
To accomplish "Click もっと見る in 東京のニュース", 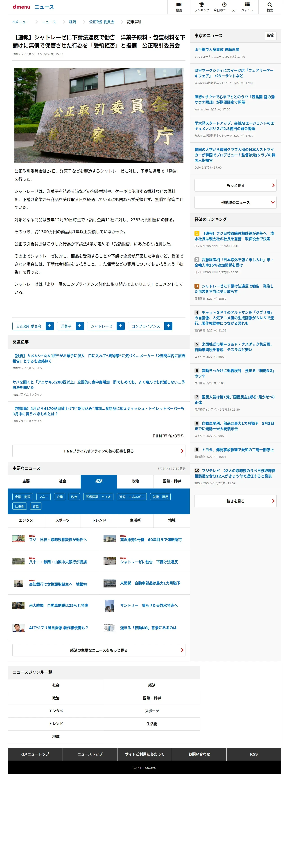I will tap(235, 185).
